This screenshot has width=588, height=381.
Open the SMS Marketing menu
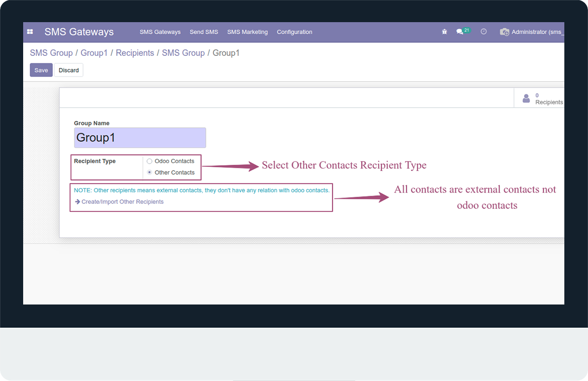(x=248, y=32)
